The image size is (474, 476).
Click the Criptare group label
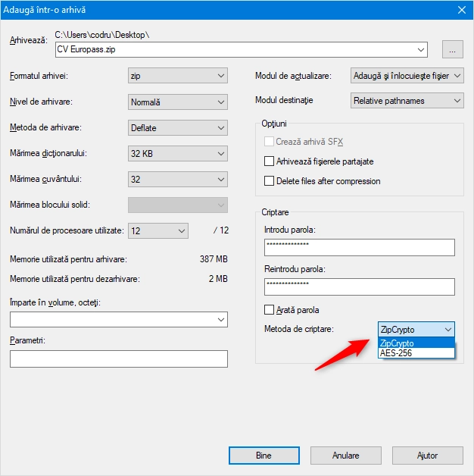(275, 212)
